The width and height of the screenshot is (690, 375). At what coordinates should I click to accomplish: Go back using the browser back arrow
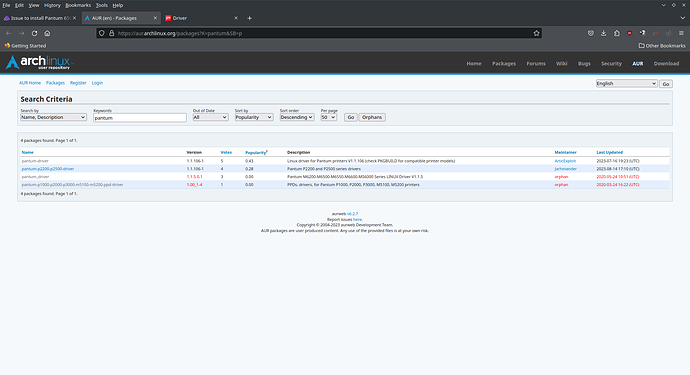pyautogui.click(x=8, y=33)
